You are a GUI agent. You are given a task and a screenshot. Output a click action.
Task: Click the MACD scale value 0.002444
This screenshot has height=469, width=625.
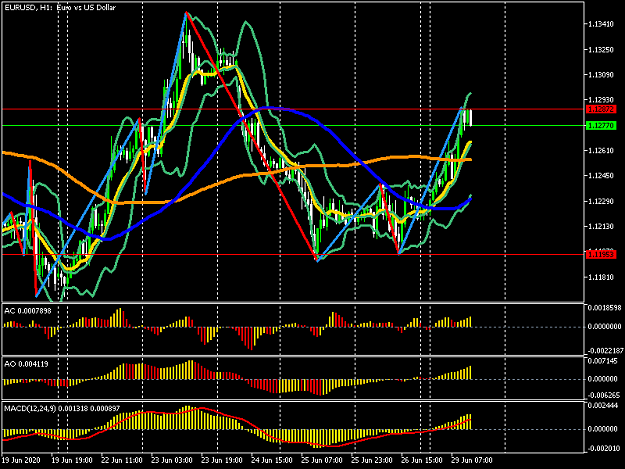(x=603, y=406)
